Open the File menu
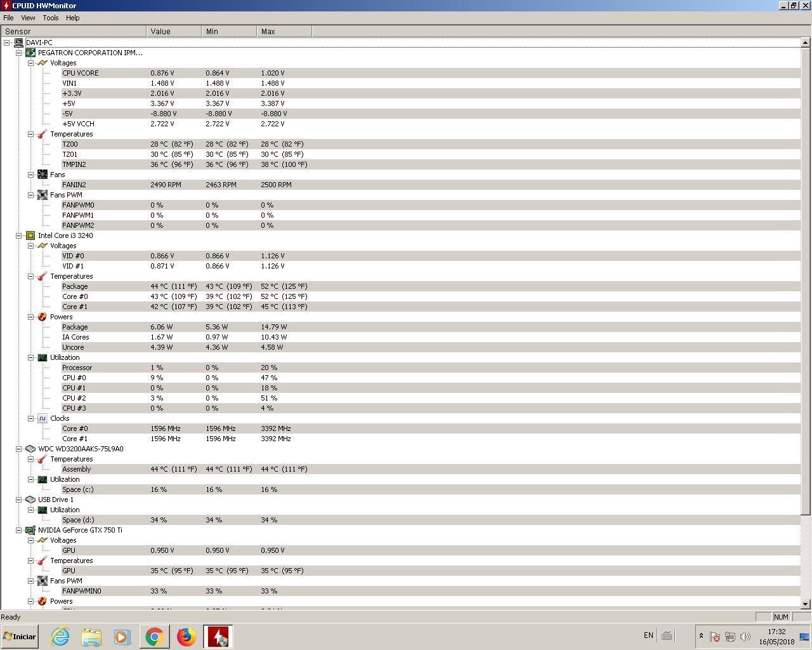This screenshot has height=650, width=812. [x=8, y=18]
